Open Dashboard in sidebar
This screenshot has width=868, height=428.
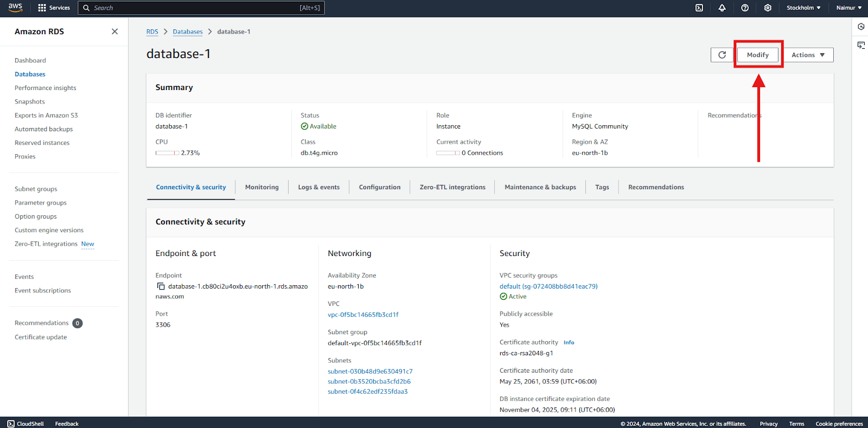coord(30,60)
